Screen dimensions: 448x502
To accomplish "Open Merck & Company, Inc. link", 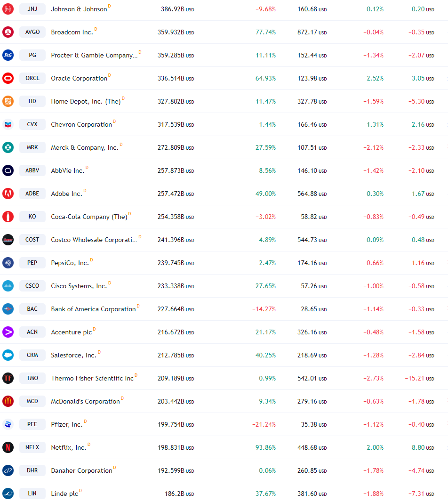I will point(85,147).
